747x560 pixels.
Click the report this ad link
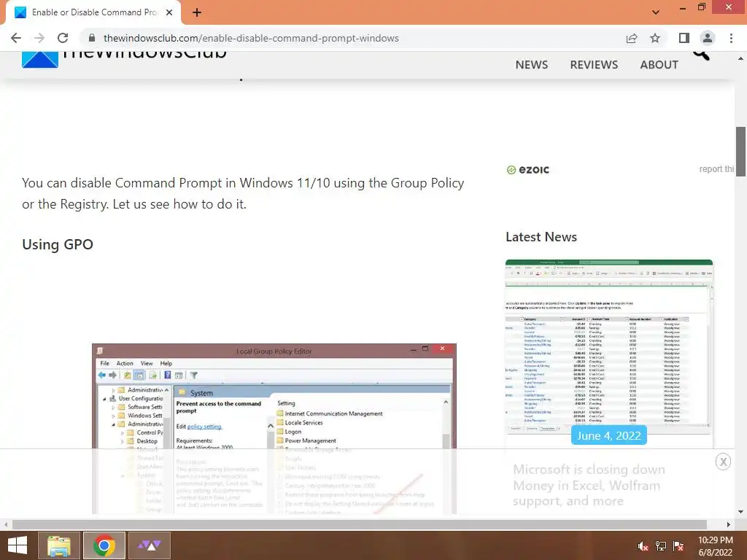[x=716, y=169]
